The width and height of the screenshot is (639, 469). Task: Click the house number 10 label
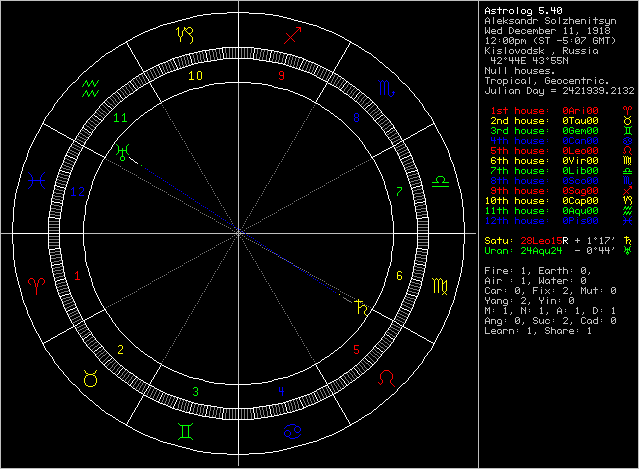[196, 75]
